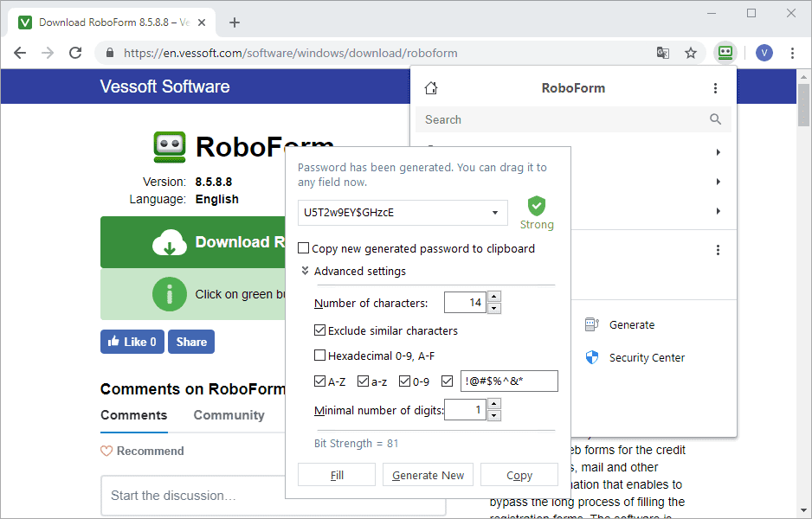Switch to the Comments tab
This screenshot has width=812, height=519.
(x=133, y=415)
